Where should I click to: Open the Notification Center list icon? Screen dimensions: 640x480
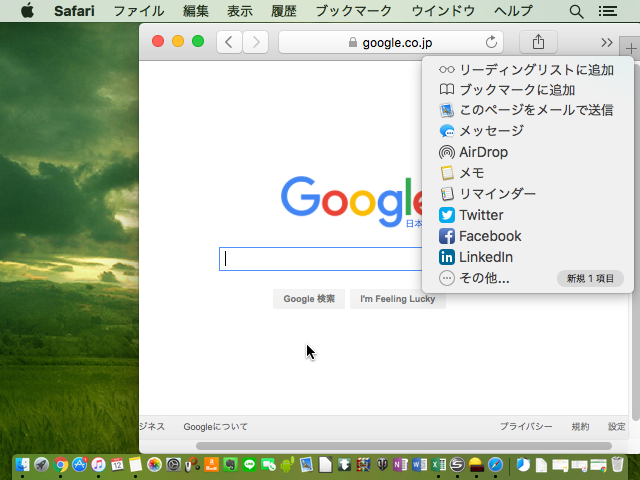607,11
